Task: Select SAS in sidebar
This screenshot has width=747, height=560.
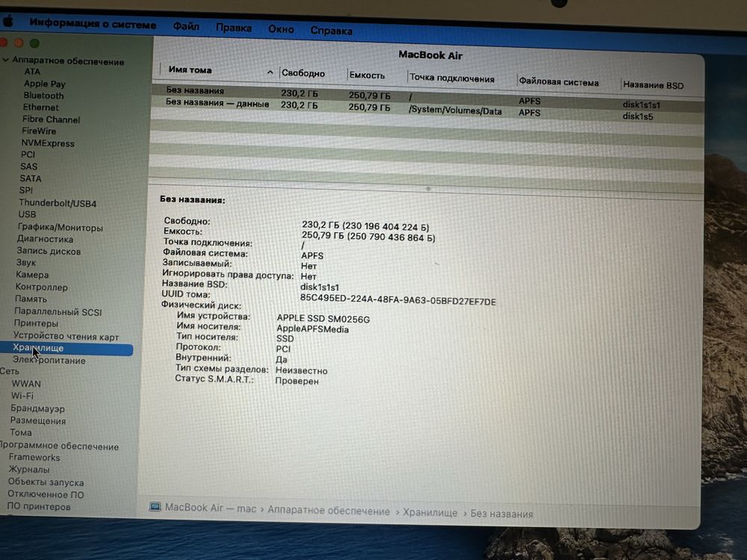Action: pos(28,167)
